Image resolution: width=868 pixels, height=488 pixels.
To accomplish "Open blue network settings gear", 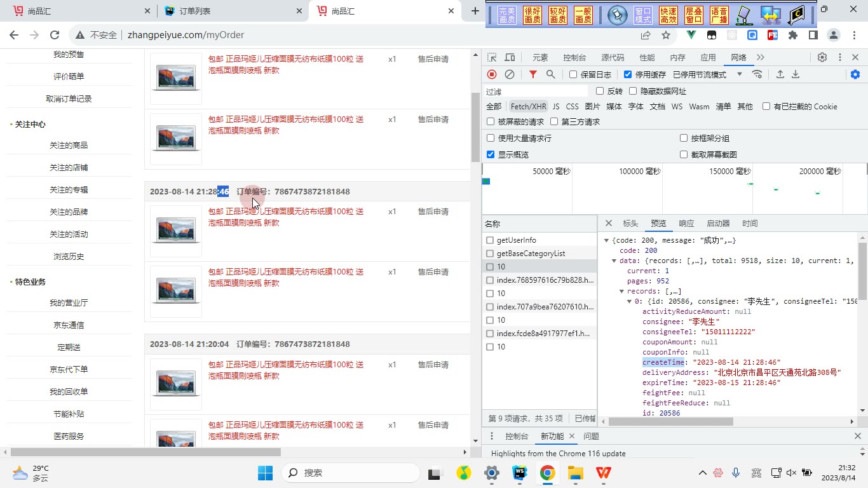I will tap(855, 74).
